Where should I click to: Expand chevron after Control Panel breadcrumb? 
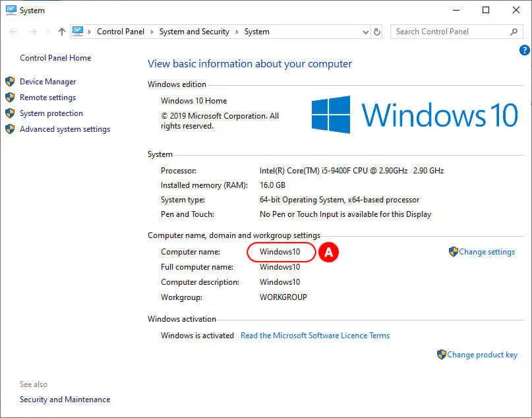click(x=152, y=32)
